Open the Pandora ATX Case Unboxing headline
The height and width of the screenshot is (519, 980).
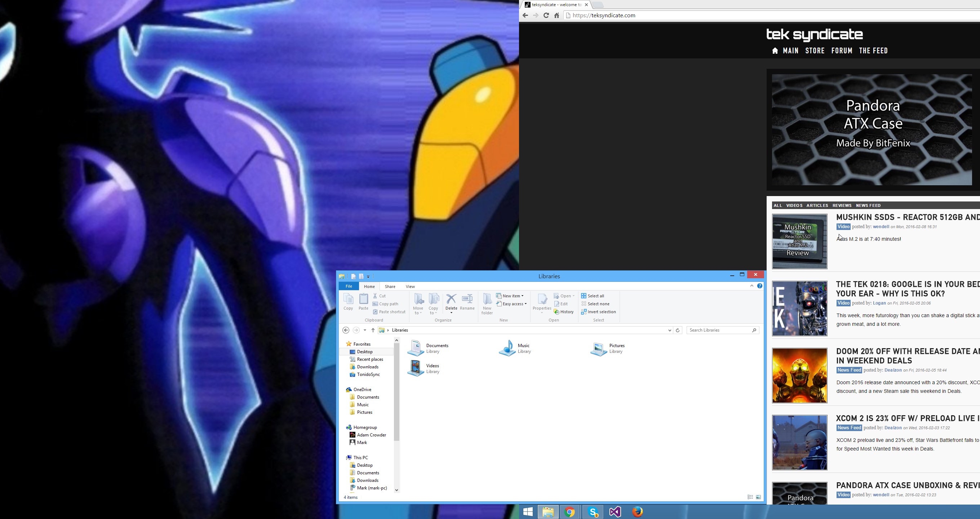908,485
